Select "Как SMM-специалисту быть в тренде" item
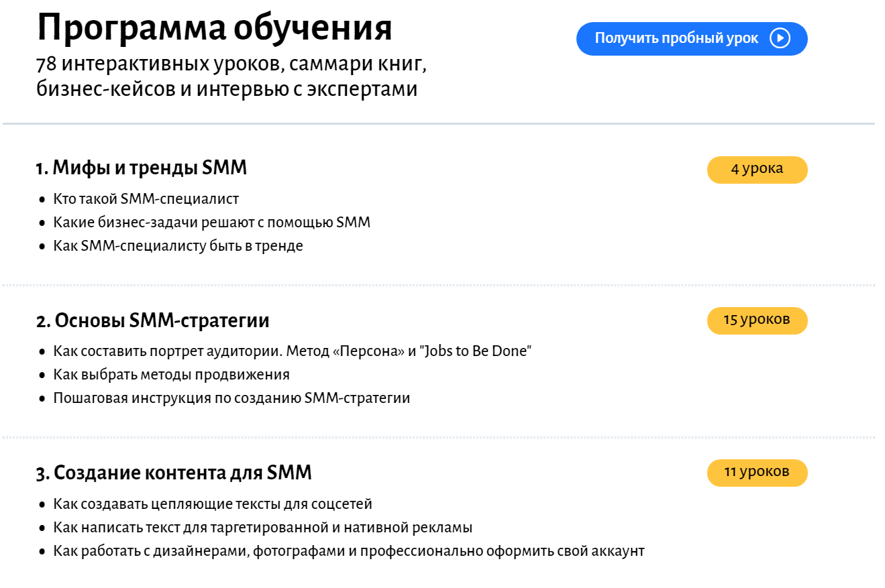Screen dimensions: 885x588 178,246
